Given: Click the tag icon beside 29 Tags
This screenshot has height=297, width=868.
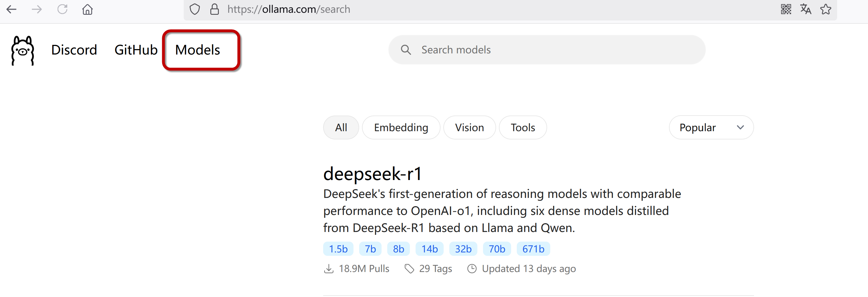Looking at the screenshot, I should click(x=409, y=269).
